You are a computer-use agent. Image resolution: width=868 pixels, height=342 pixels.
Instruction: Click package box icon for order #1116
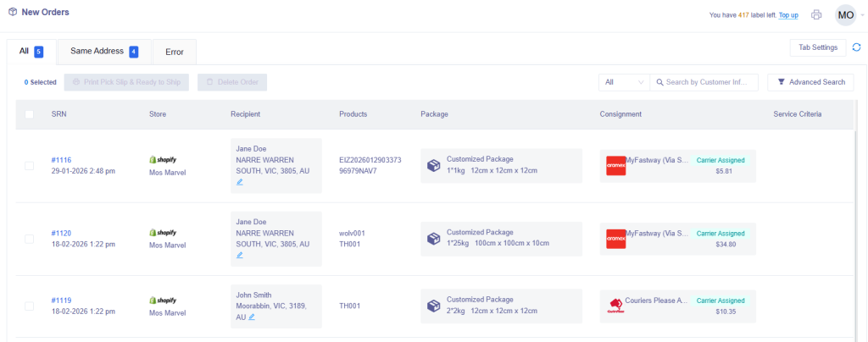pyautogui.click(x=433, y=165)
